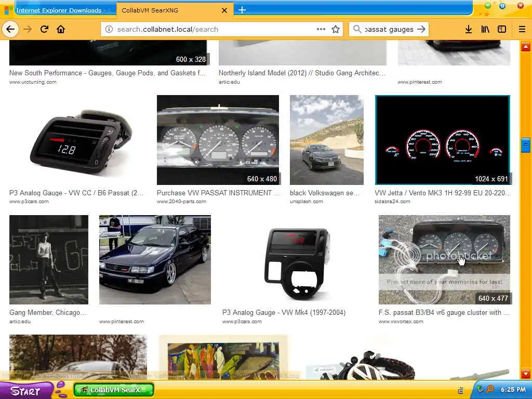
Task: Open 'P3 Analog Gauge - VW Mk4 (1997-2004)' title
Action: 284,312
